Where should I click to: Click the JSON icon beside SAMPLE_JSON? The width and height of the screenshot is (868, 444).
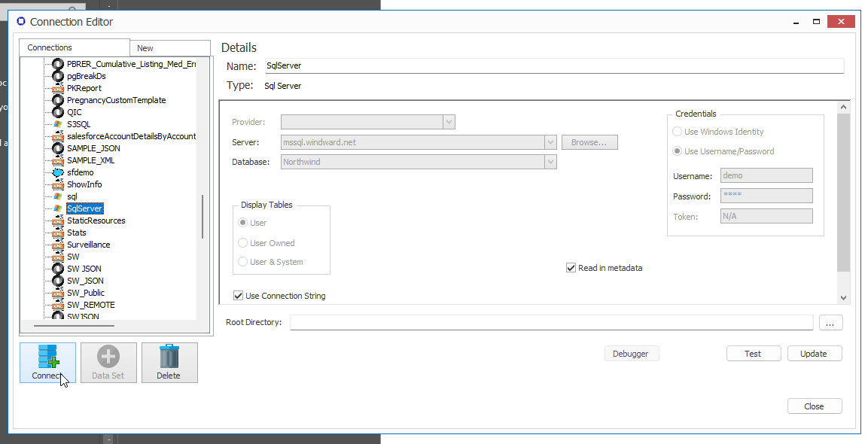tap(58, 148)
